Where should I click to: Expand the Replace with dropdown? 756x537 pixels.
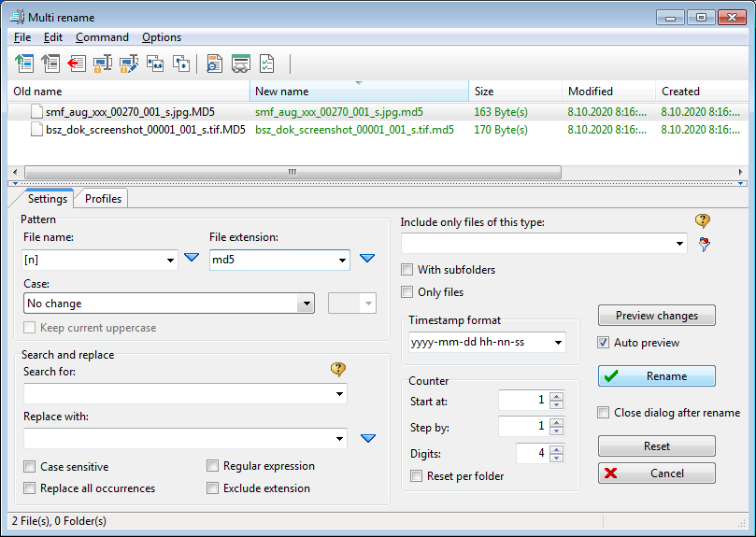pyautogui.click(x=339, y=439)
